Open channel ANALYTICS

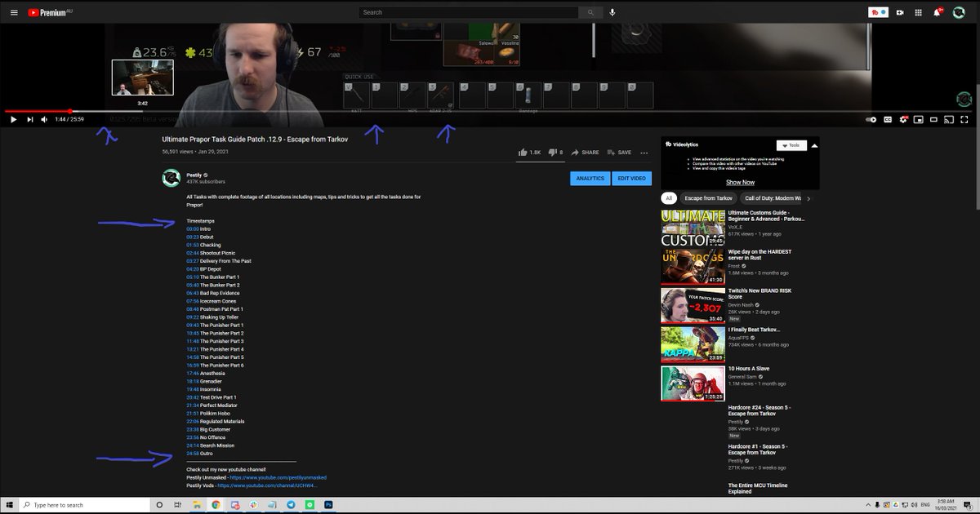590,179
